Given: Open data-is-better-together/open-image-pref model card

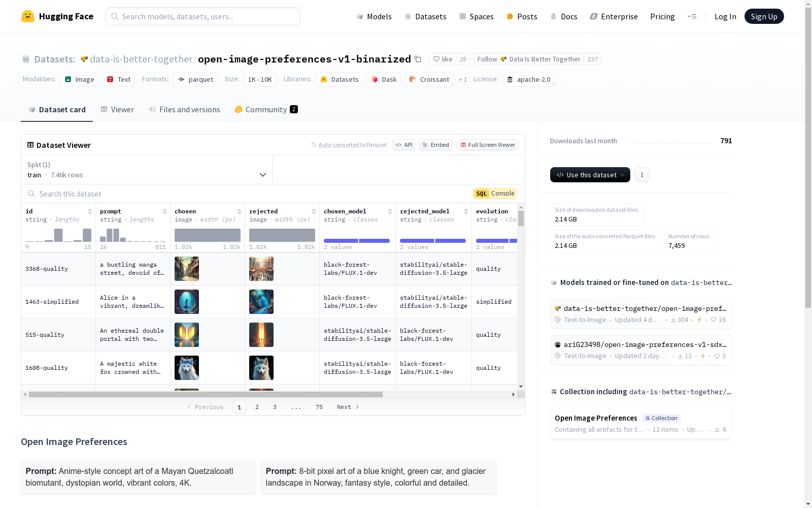Looking at the screenshot, I should (641, 314).
